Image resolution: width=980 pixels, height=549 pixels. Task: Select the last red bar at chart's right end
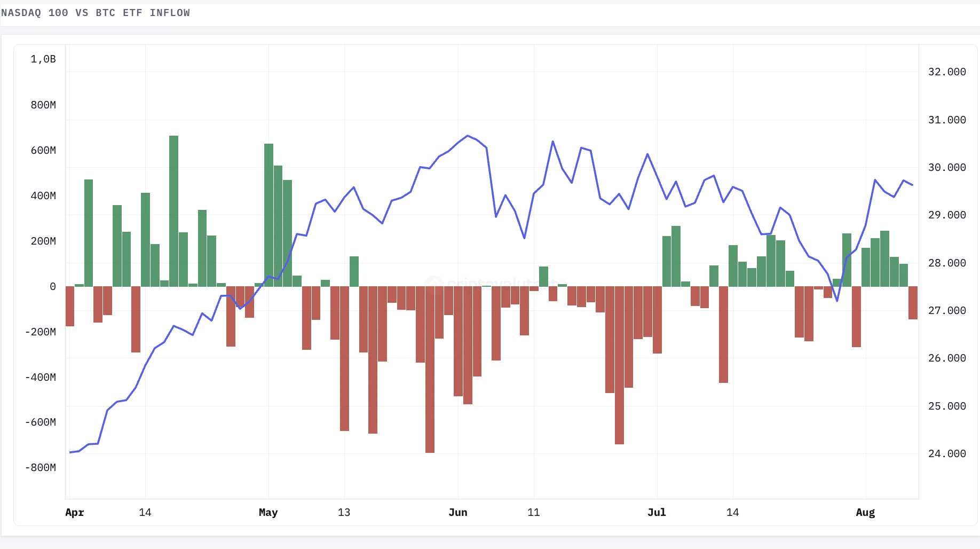913,303
